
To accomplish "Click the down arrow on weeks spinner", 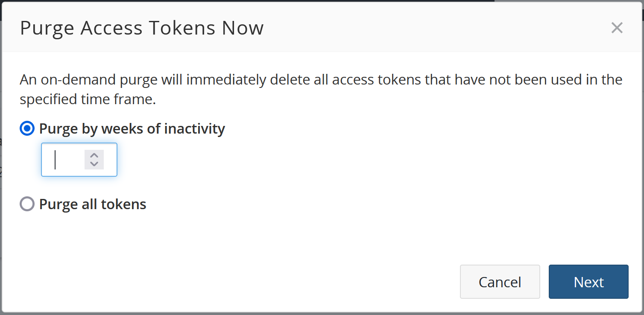I will tap(94, 164).
